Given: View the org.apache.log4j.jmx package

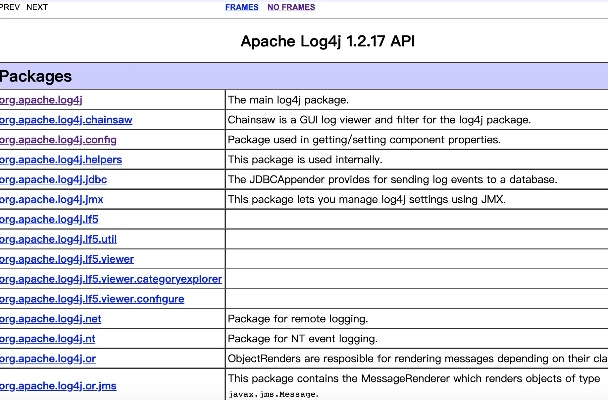Looking at the screenshot, I should click(55, 200).
